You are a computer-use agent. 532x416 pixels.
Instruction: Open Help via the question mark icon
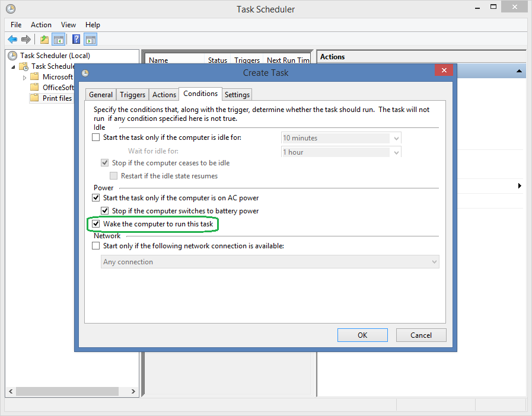pos(77,39)
